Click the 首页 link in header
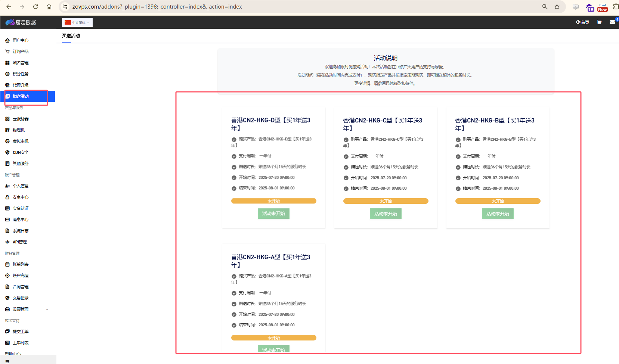The height and width of the screenshot is (364, 619). tap(582, 22)
